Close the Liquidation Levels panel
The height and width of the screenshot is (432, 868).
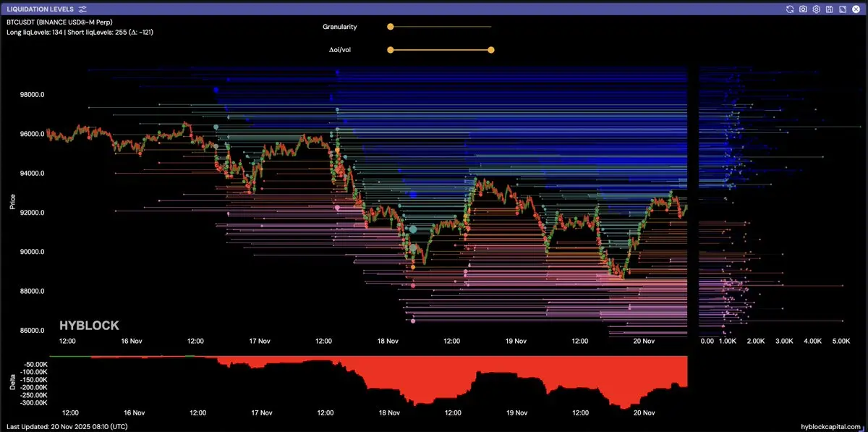click(x=855, y=9)
